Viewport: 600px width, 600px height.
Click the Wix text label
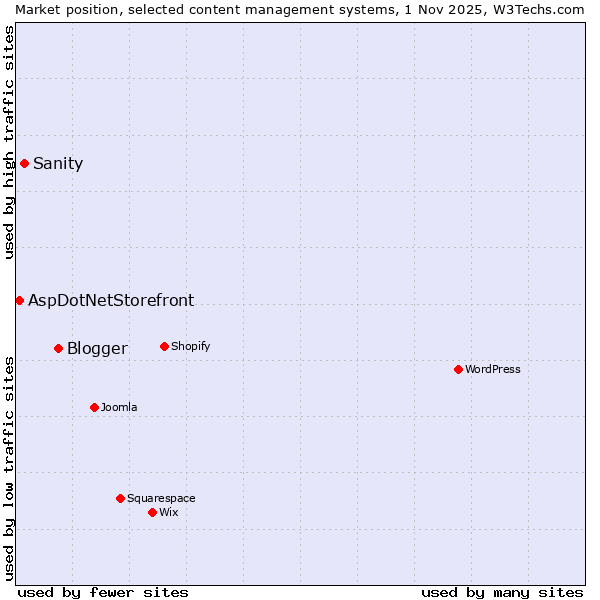(x=168, y=513)
